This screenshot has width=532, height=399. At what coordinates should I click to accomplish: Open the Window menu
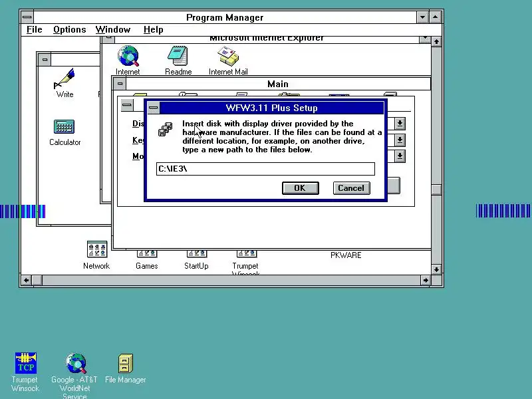112,29
